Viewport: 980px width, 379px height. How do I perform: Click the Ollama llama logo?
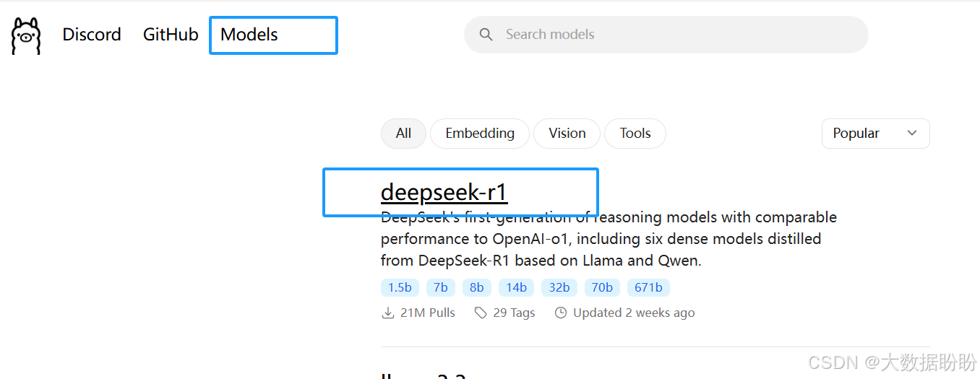pos(26,35)
